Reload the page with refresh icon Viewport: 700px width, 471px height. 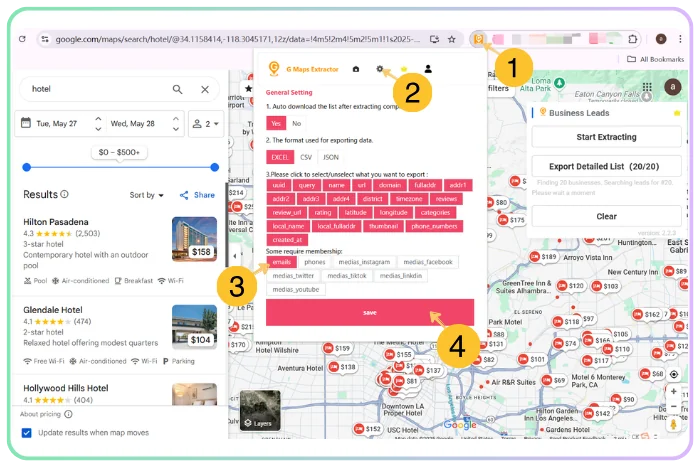pyautogui.click(x=22, y=39)
